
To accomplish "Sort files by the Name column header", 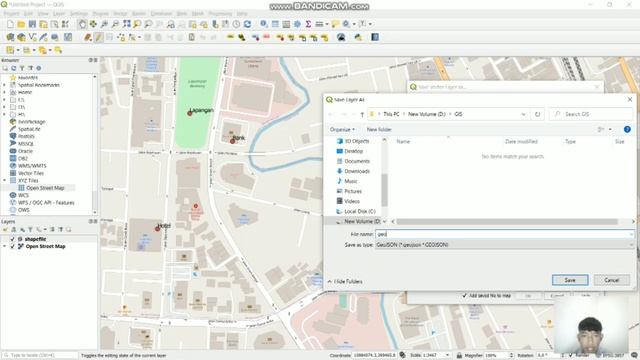I will coord(403,142).
